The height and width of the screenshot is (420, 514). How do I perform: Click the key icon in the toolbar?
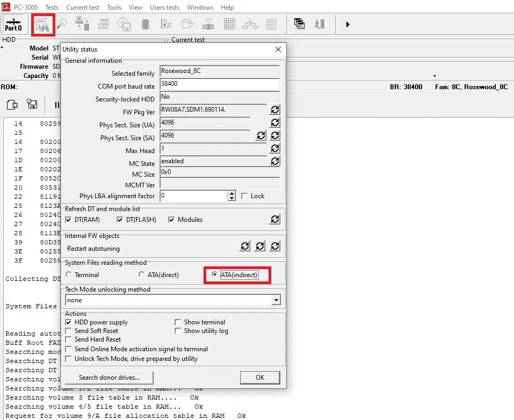62,25
